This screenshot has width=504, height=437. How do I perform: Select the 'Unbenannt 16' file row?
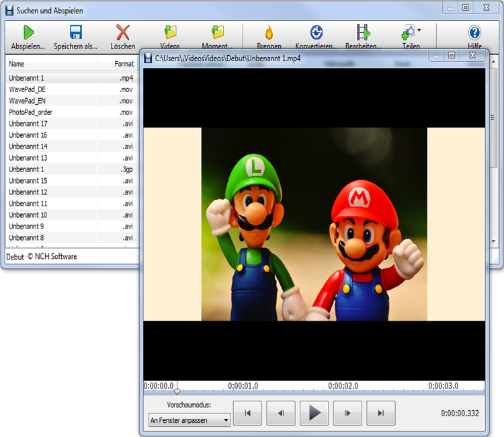[x=72, y=135]
